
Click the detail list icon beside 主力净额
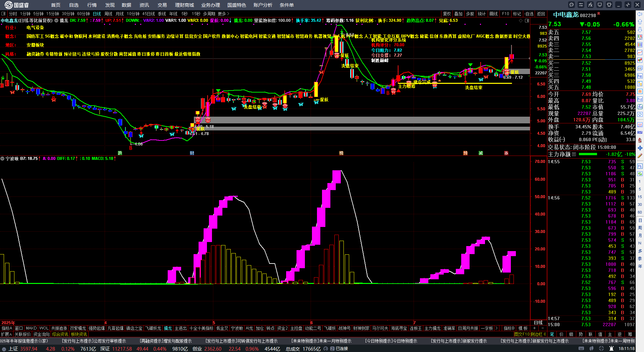pyautogui.click(x=574, y=154)
